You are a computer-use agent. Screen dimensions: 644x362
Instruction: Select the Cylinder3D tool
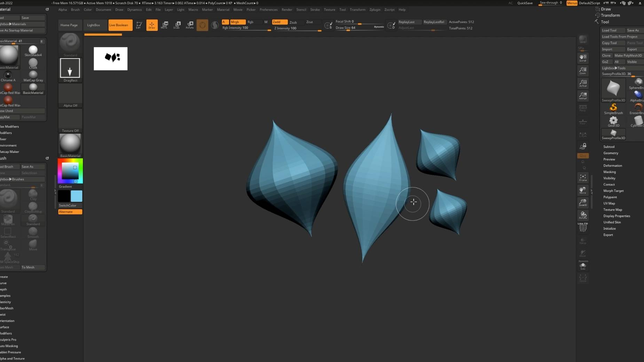pos(637,121)
